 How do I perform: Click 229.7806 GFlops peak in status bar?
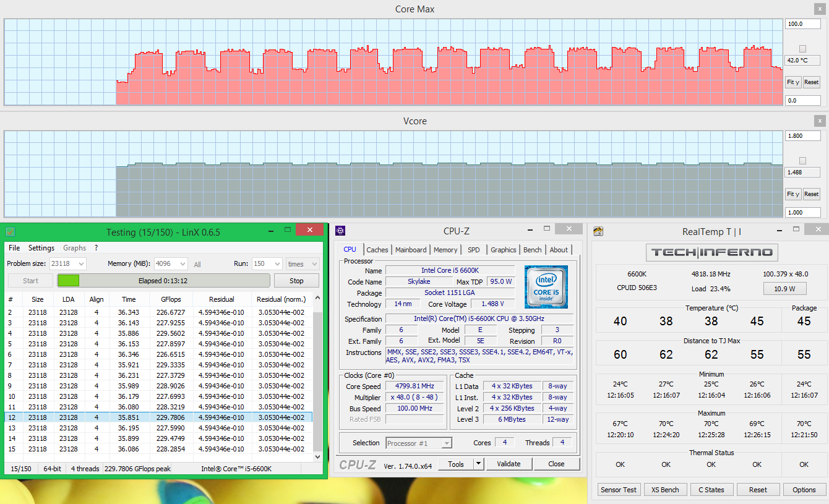[x=138, y=469]
